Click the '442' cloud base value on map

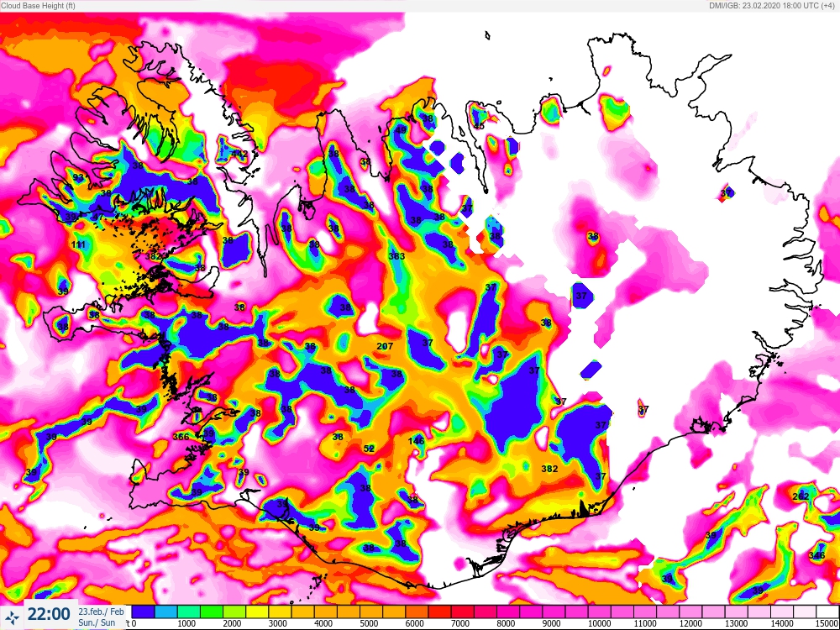(239, 154)
